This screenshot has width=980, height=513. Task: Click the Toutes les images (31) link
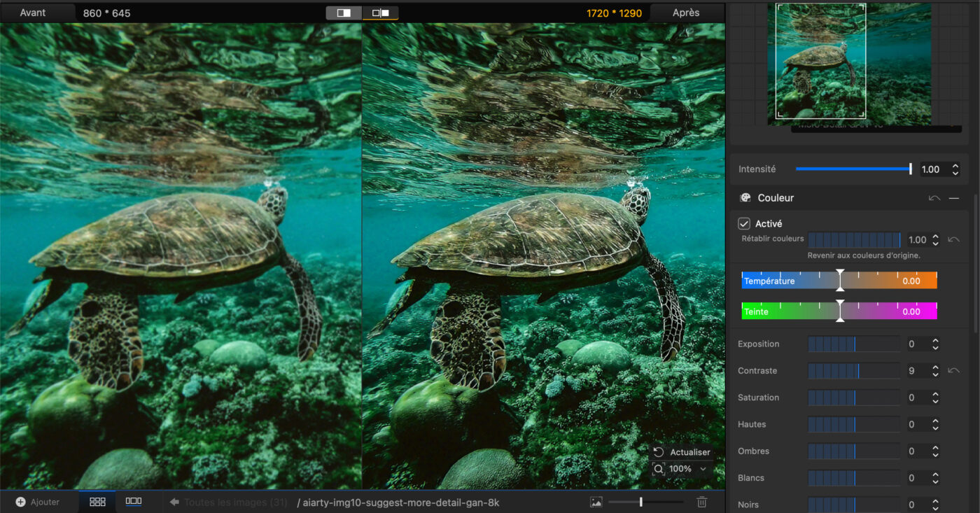(x=235, y=502)
